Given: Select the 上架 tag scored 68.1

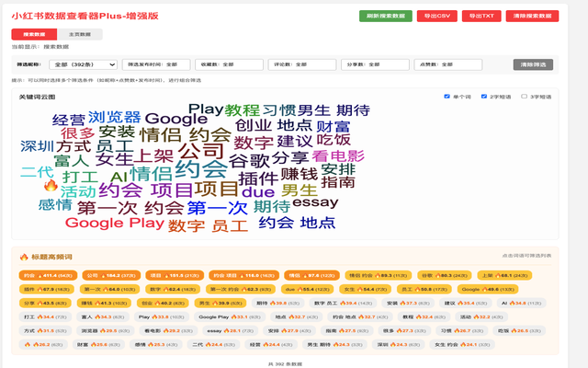Looking at the screenshot, I should 504,275.
